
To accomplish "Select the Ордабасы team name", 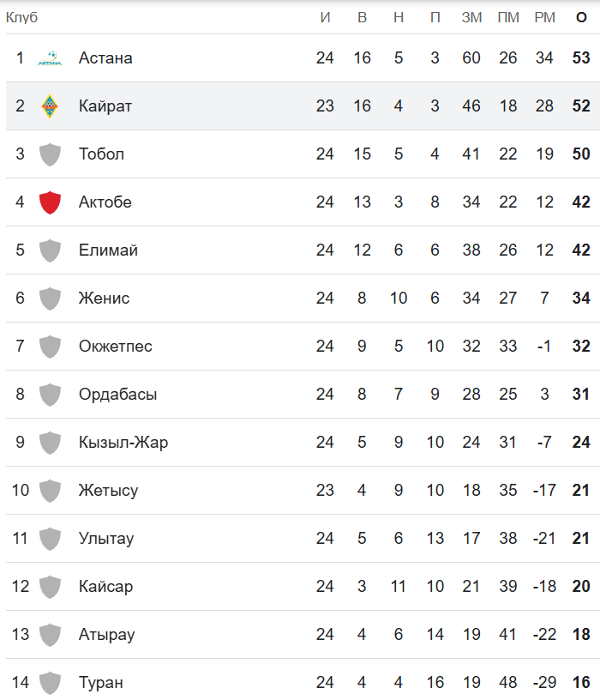I will point(117,395).
